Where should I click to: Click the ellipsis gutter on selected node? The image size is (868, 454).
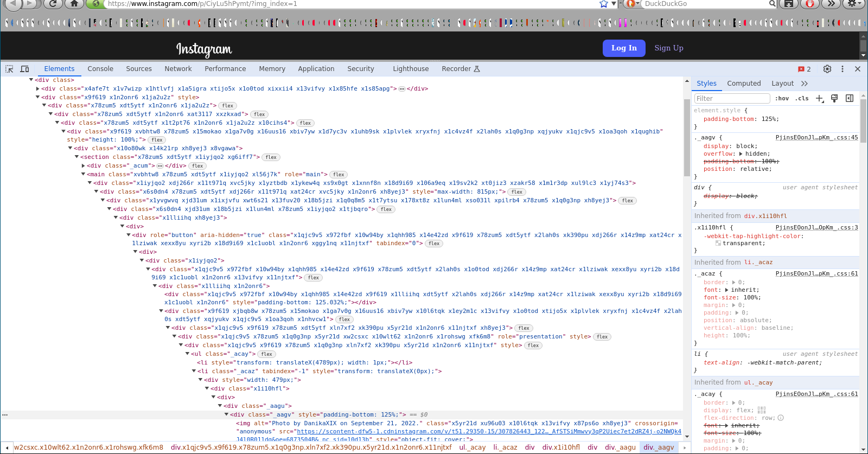coord(5,414)
